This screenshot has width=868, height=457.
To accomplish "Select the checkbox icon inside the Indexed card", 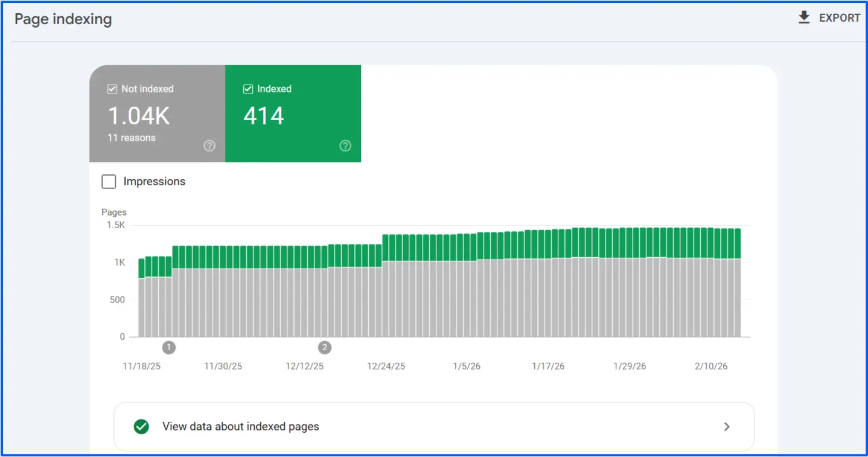I will point(247,89).
